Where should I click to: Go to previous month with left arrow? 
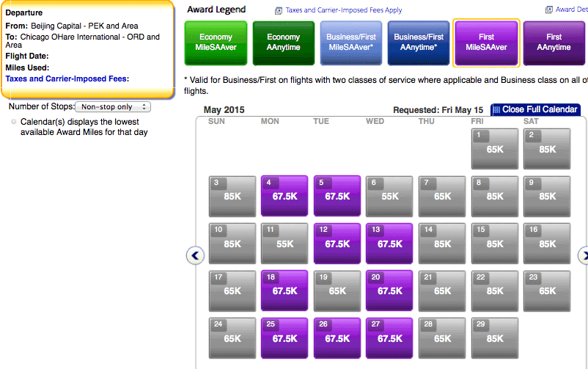coord(195,255)
